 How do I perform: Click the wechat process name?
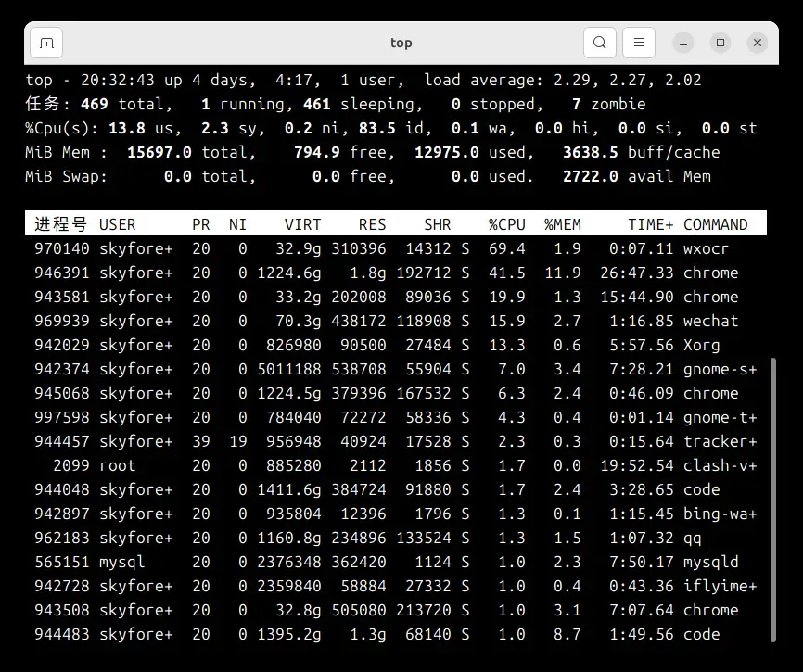pyautogui.click(x=710, y=321)
